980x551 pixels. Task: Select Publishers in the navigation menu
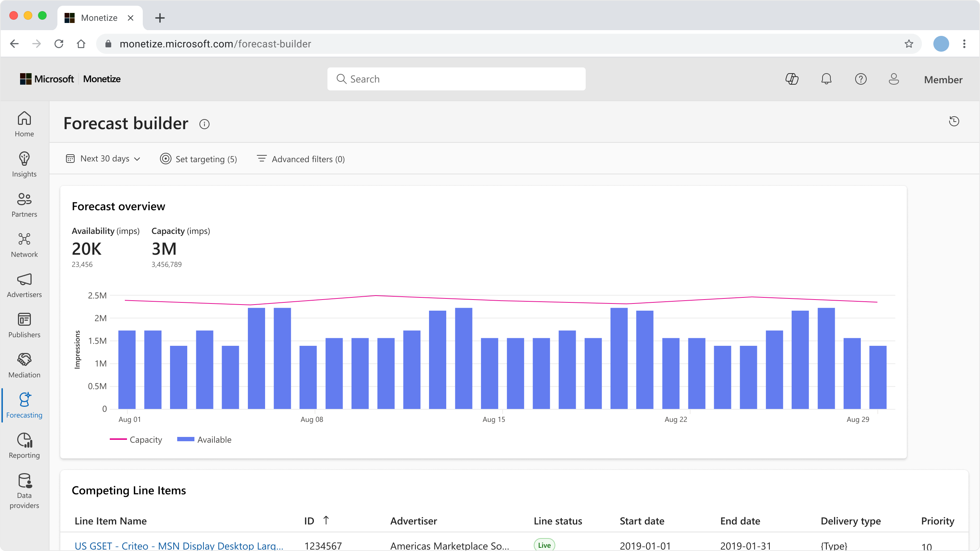click(24, 325)
